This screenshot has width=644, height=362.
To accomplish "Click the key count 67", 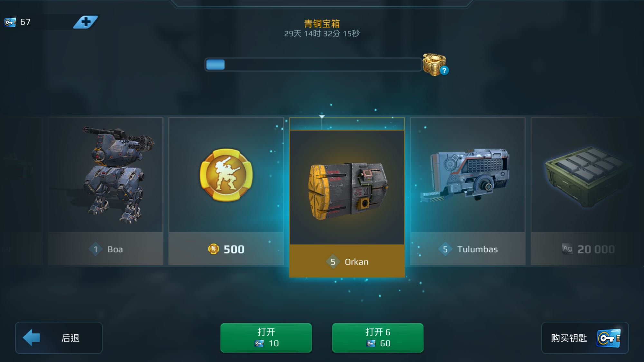I will [x=25, y=22].
